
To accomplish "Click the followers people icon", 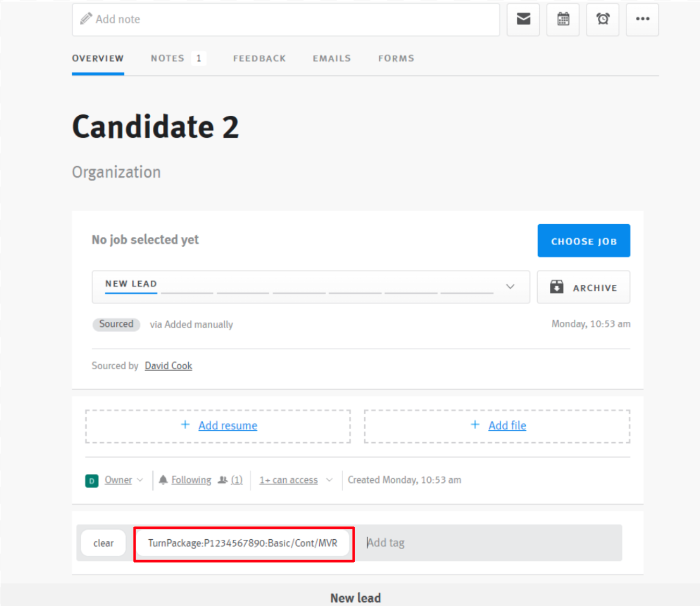I will [223, 480].
